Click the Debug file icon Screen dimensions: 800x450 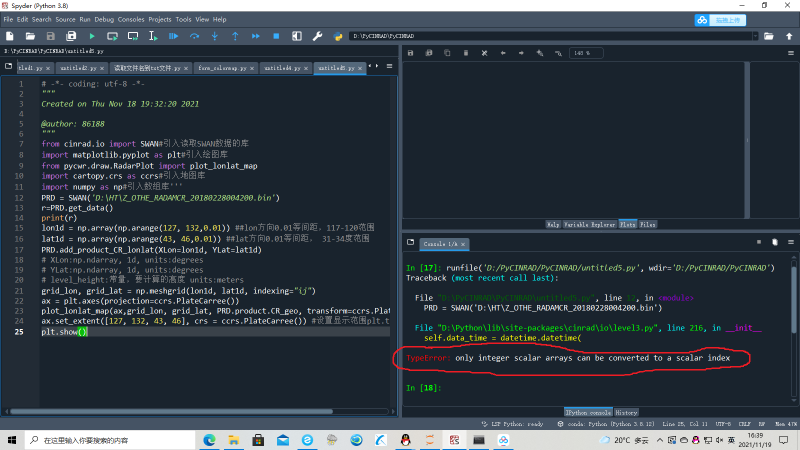(173, 36)
